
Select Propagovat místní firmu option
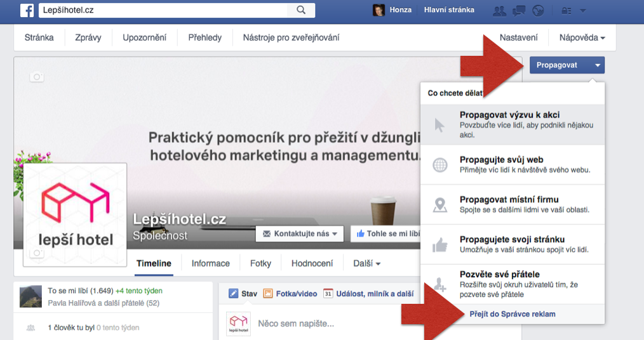(x=513, y=204)
